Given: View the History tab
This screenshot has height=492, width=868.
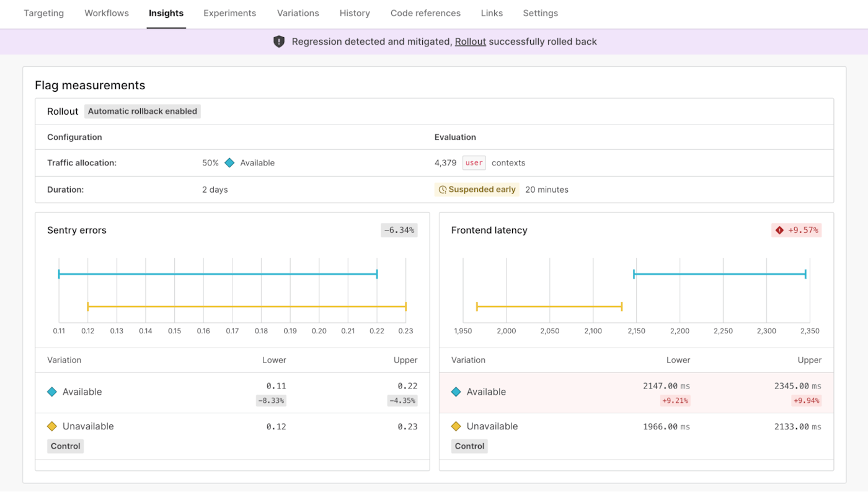Looking at the screenshot, I should tap(355, 13).
